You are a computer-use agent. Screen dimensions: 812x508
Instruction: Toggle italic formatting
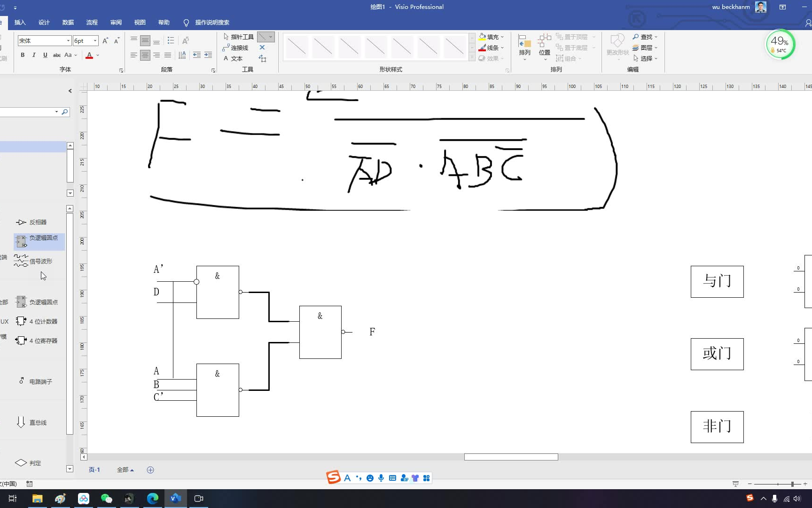pyautogui.click(x=34, y=55)
